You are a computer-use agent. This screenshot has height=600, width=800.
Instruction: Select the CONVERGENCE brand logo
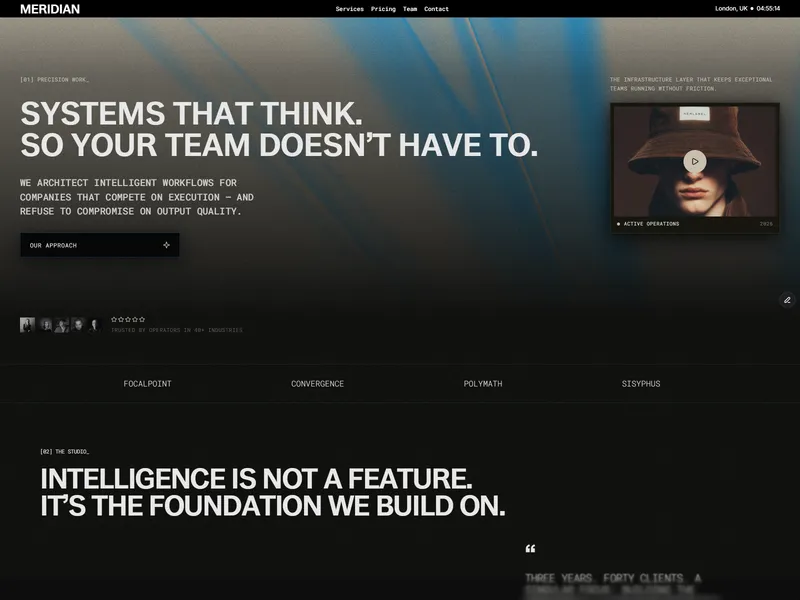[x=317, y=384]
